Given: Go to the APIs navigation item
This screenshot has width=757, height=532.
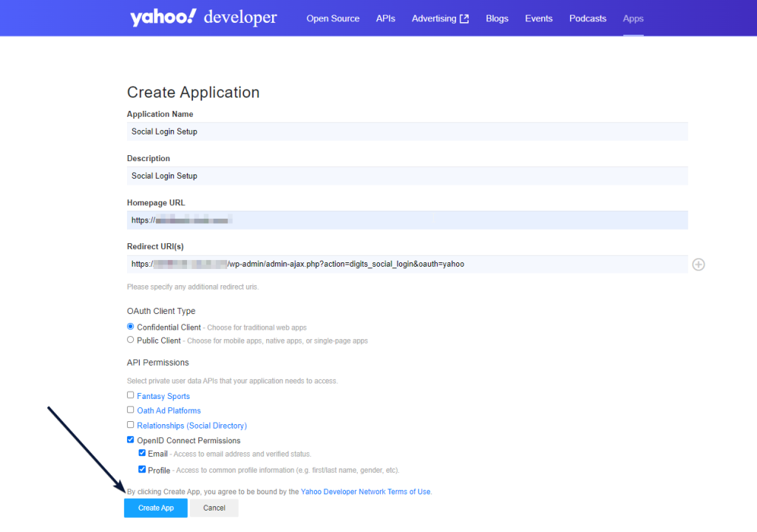Looking at the screenshot, I should pos(385,18).
